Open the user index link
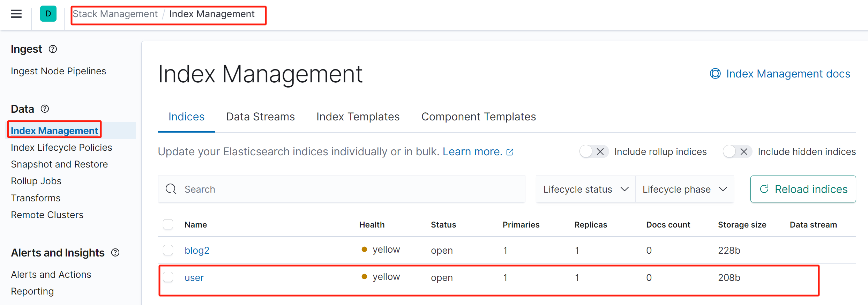 194,277
